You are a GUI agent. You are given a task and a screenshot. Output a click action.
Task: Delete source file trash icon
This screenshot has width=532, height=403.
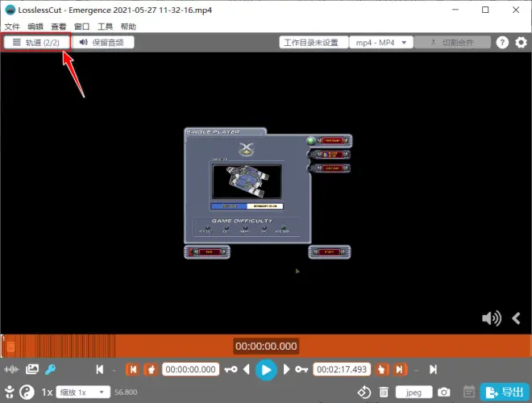384,393
